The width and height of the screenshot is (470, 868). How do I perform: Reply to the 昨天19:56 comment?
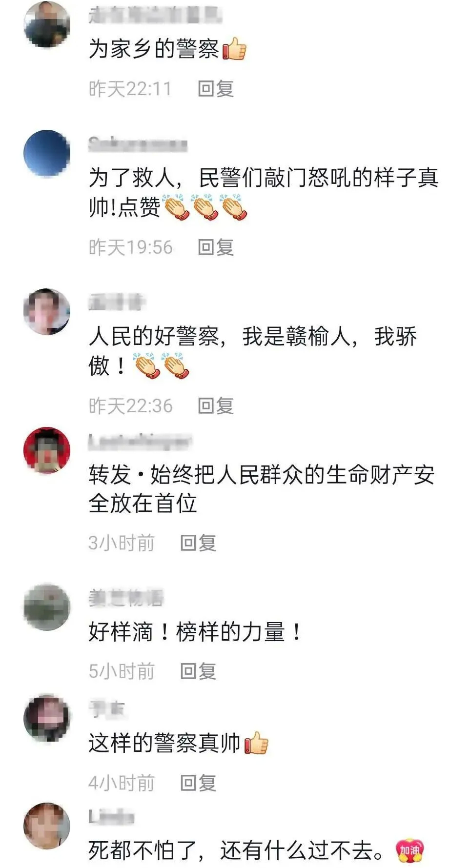pos(216,247)
